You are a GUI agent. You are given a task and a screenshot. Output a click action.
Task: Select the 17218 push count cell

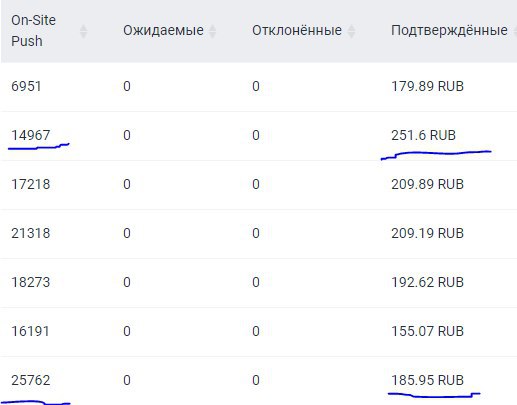(31, 184)
